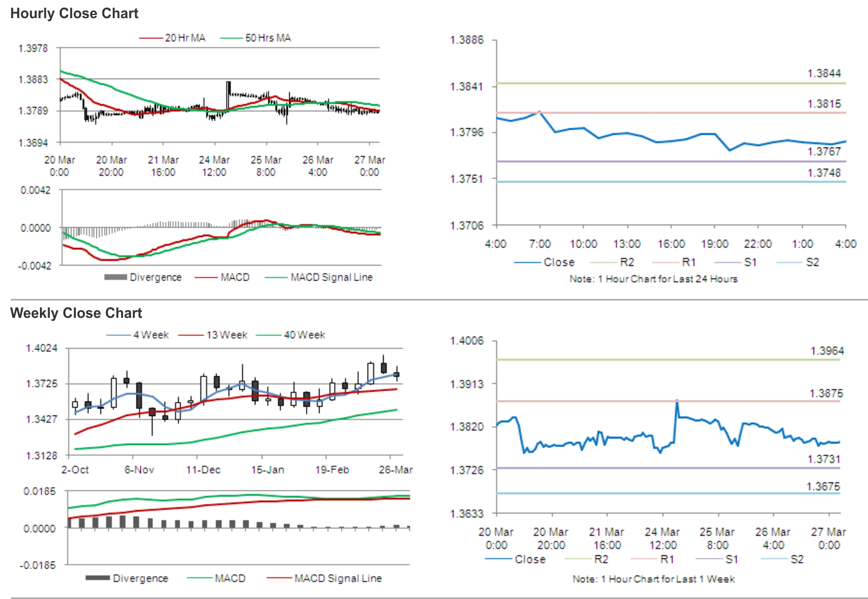Viewport: 868px width, 599px height.
Task: Select the 50 Hrs MA legend entry
Action: coord(256,38)
